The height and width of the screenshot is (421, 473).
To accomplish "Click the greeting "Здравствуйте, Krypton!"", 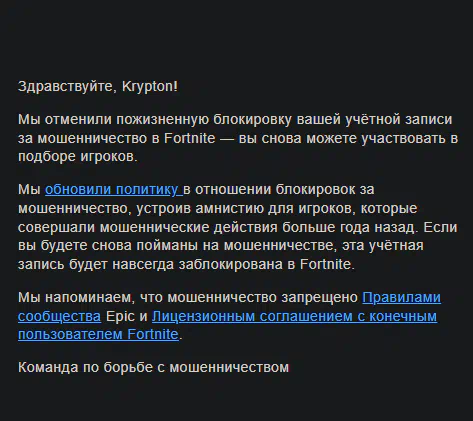I will click(98, 87).
